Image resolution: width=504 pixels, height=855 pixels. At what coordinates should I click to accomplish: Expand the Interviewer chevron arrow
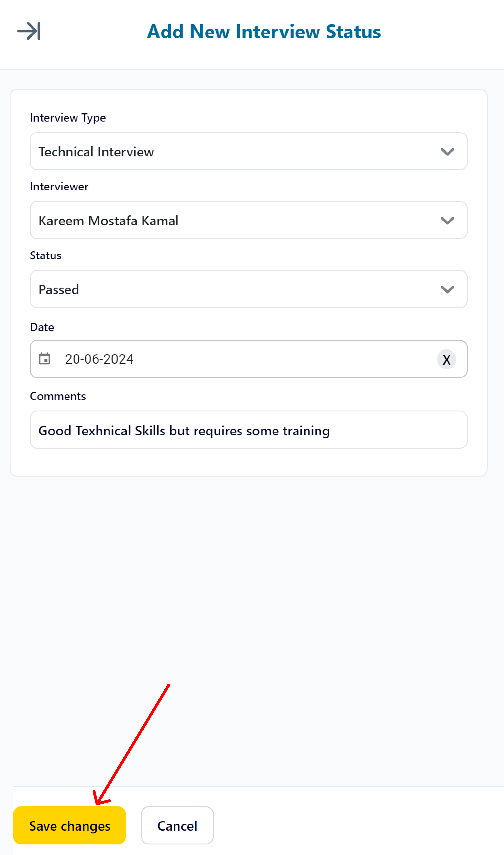click(x=447, y=221)
